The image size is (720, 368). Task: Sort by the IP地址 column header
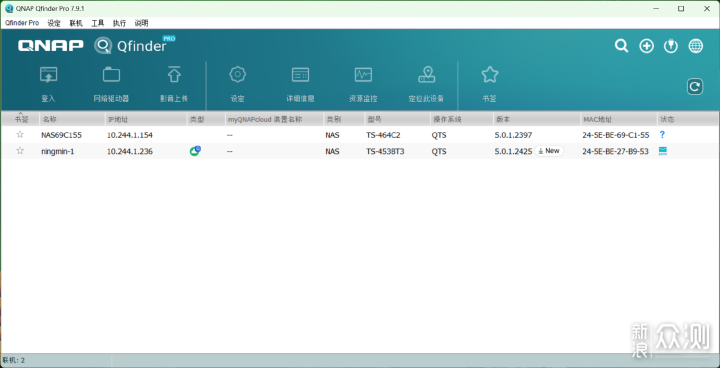click(x=146, y=119)
